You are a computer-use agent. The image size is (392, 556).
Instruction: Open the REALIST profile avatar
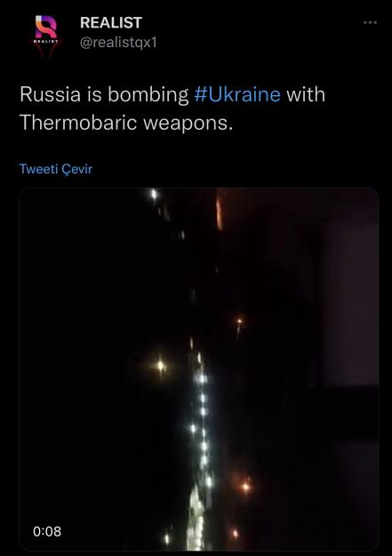click(45, 36)
